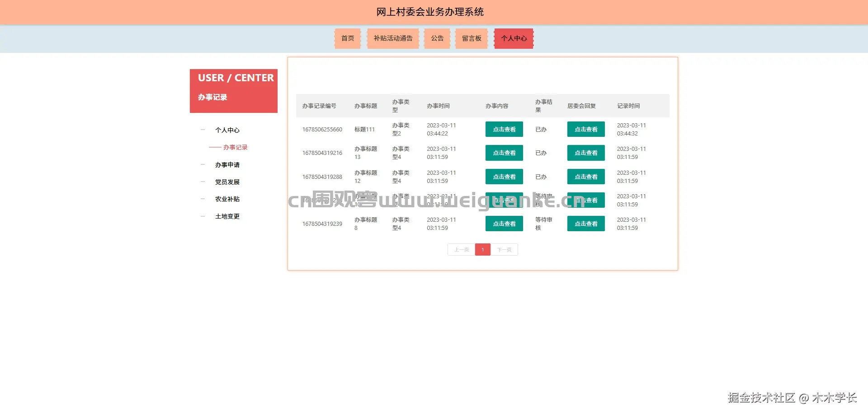Click the title cell 办事标题13
The width and height of the screenshot is (868, 415).
click(x=366, y=153)
